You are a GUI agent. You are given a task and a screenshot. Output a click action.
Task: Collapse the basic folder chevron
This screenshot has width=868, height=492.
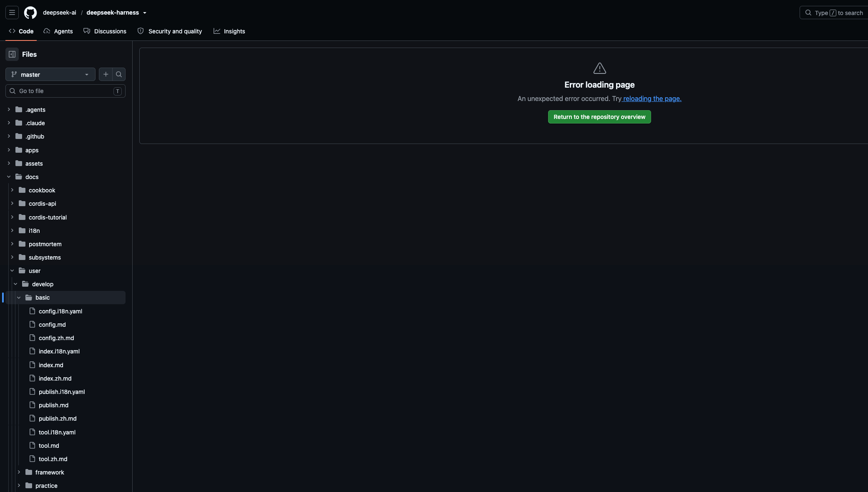(19, 298)
